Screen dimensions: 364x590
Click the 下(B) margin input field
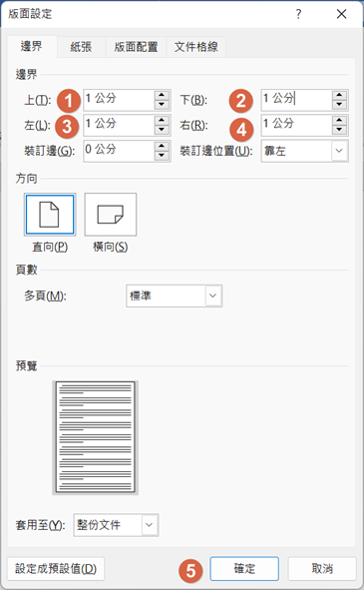coord(296,100)
